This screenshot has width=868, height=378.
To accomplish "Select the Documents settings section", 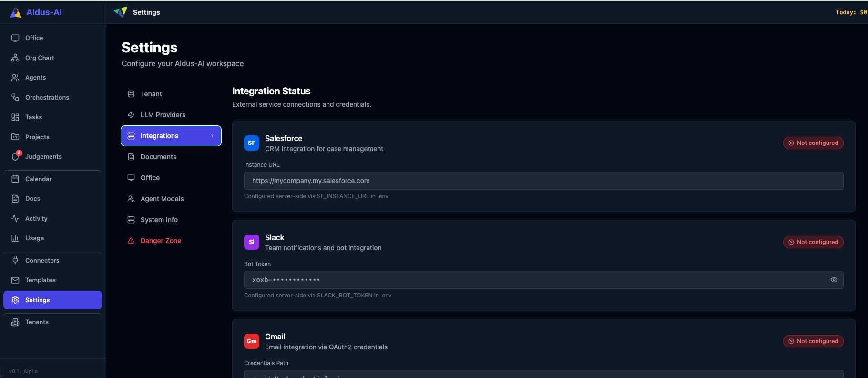I will (171, 157).
